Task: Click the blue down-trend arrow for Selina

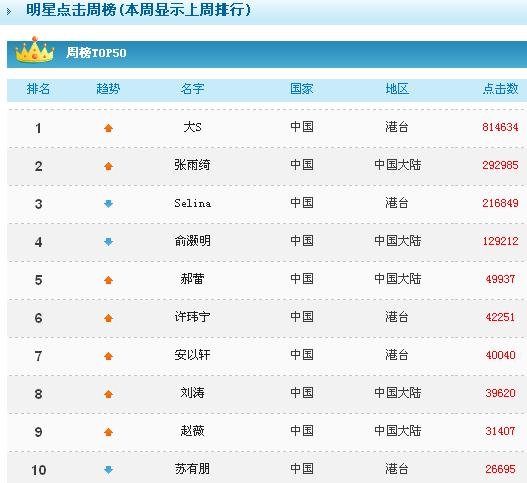Action: [x=108, y=204]
